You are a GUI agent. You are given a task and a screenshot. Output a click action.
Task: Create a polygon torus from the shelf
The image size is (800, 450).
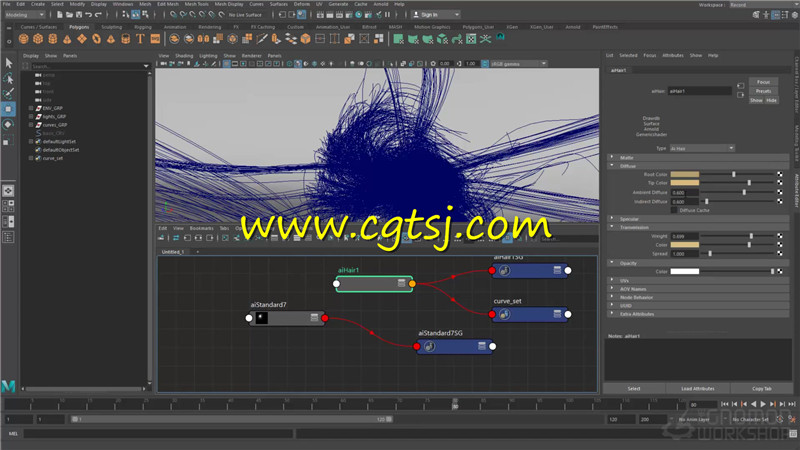(x=96, y=38)
